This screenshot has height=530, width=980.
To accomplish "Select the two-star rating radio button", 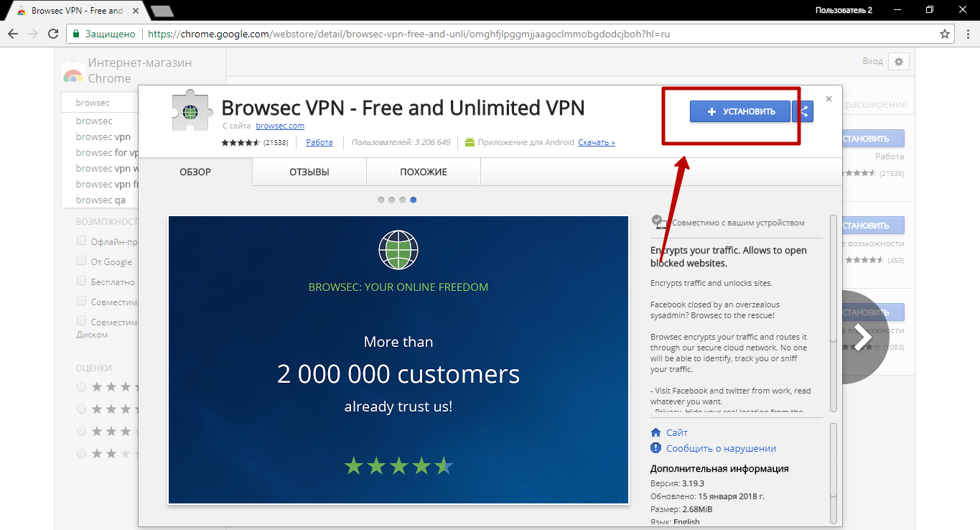I will pos(81,453).
